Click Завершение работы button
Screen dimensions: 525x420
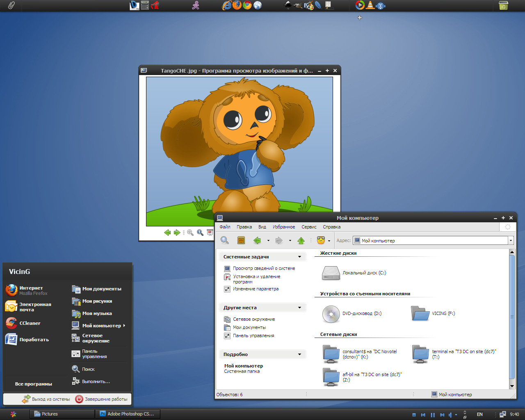[101, 399]
